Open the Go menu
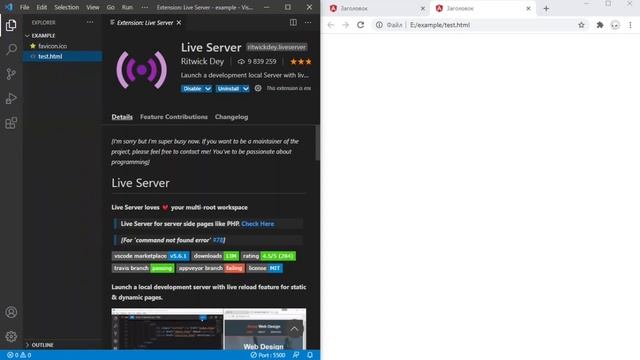Screen dimensions: 640x360 (111, 7)
